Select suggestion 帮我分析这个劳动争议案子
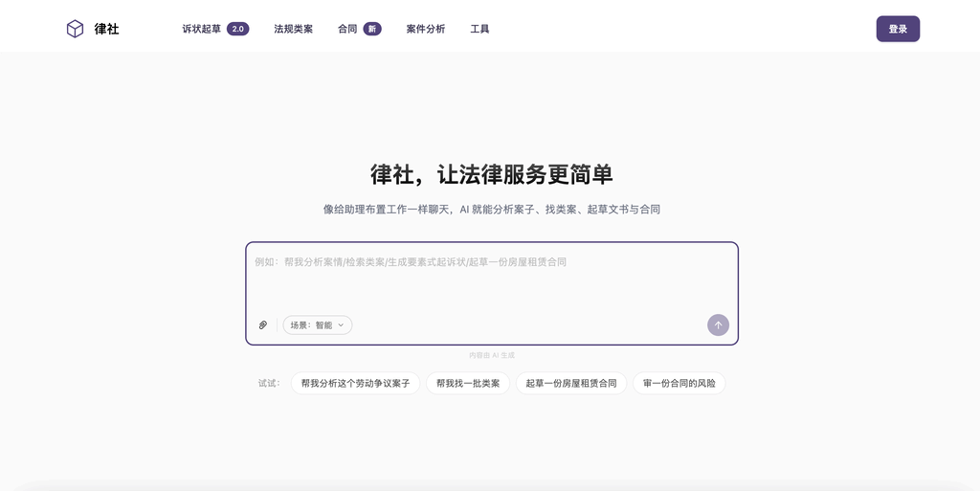Viewport: 980px width, 491px height. coord(355,383)
